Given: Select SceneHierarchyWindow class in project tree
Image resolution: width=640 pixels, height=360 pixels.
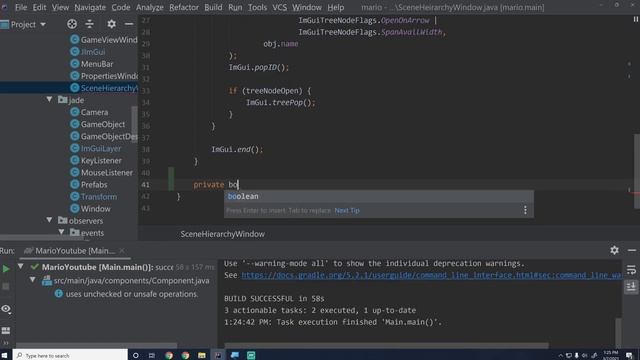Looking at the screenshot, I should click(104, 88).
